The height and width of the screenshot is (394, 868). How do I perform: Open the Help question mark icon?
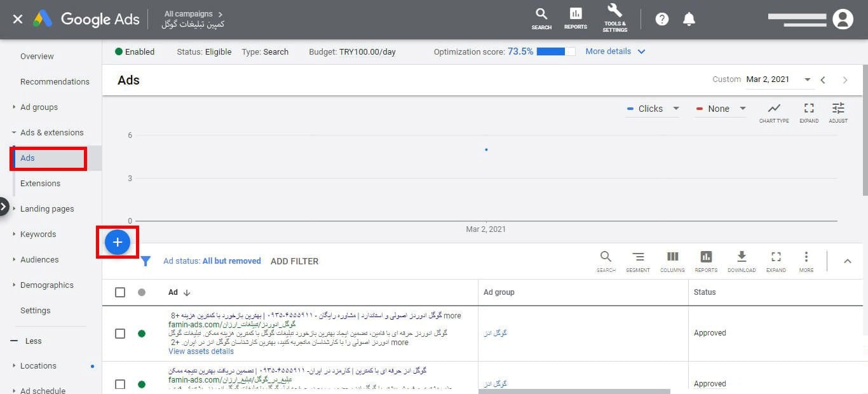pyautogui.click(x=662, y=19)
